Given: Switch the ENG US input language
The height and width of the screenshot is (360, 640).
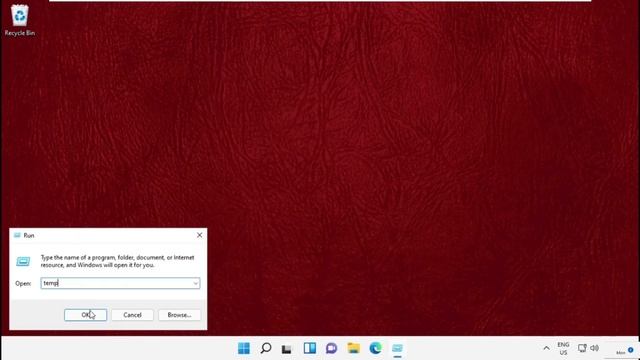Looking at the screenshot, I should tap(563, 349).
